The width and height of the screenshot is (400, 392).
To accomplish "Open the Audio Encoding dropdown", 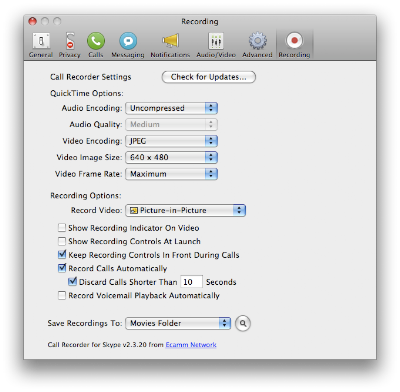I will [x=172, y=108].
